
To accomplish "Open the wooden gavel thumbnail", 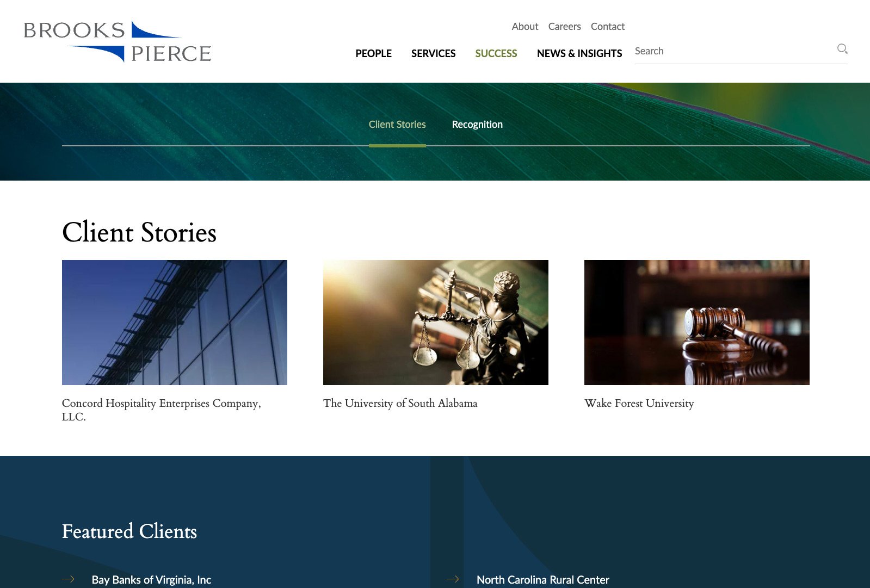I will coord(697,323).
